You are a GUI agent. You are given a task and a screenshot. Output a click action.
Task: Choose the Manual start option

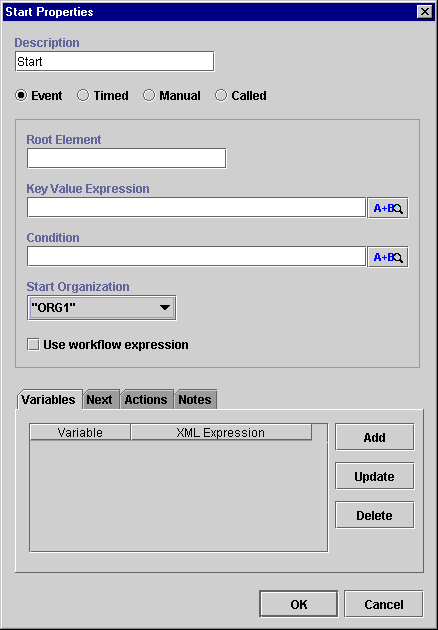pos(149,96)
